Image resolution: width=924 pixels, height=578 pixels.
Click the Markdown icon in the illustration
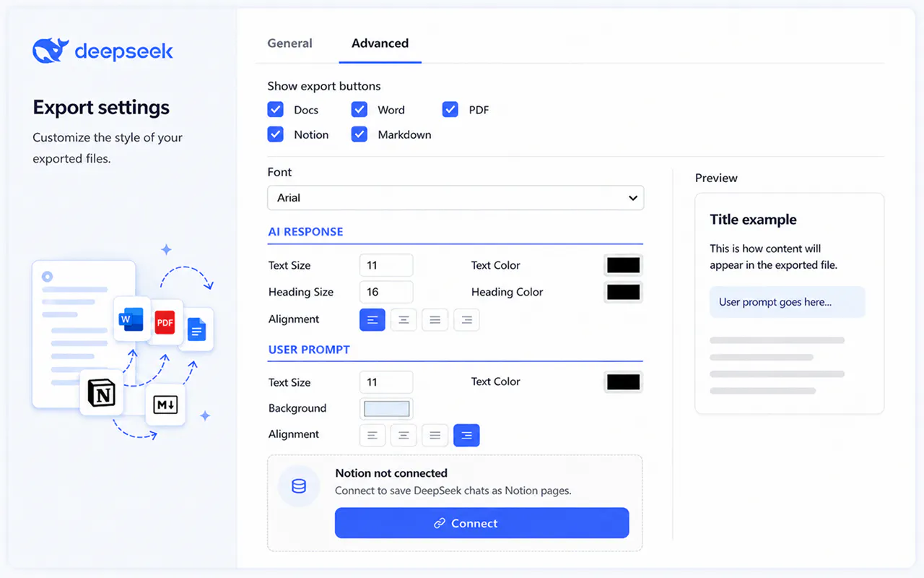coord(165,405)
